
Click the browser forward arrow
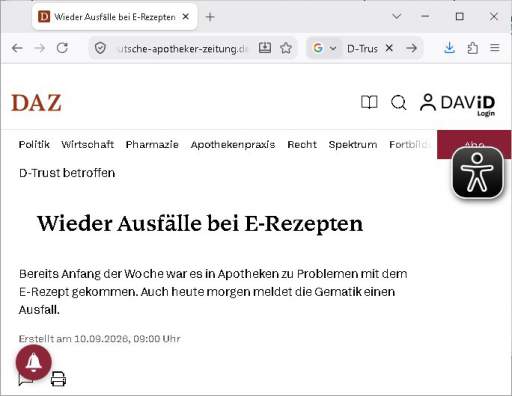coord(40,48)
